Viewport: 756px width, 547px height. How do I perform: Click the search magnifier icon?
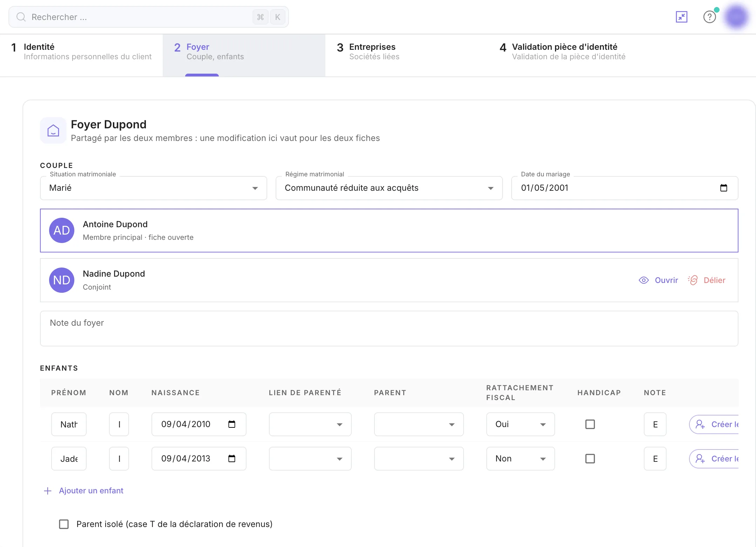click(x=21, y=17)
